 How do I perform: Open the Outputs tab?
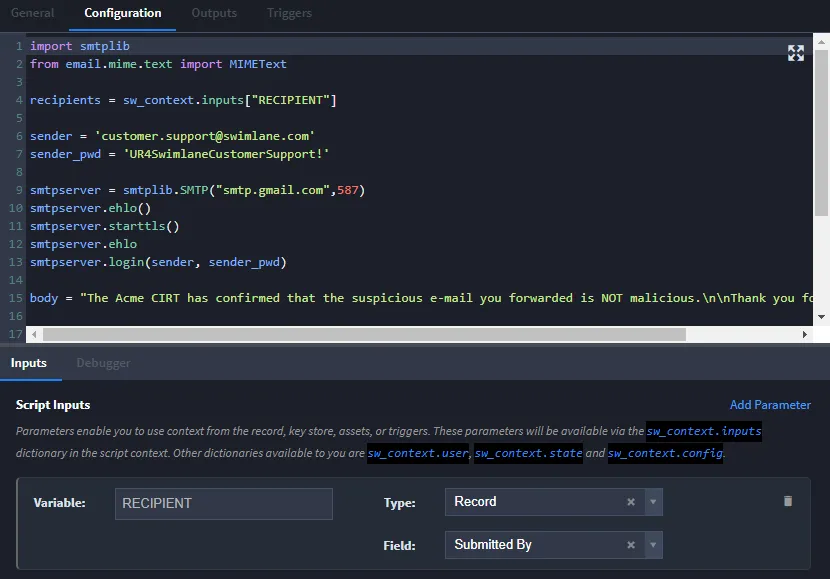pos(214,13)
